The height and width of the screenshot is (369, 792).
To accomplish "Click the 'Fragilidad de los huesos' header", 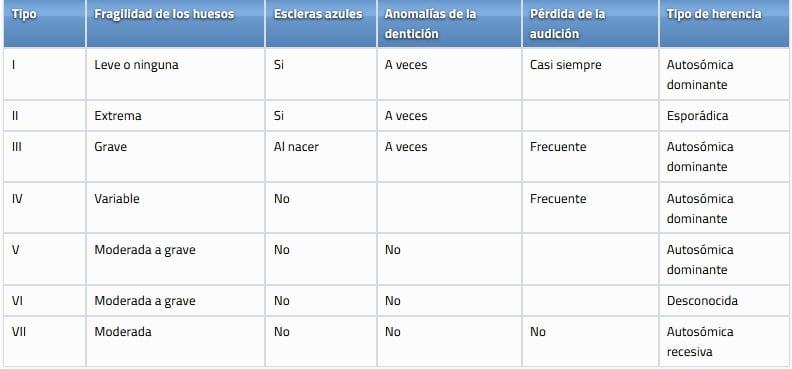I will click(x=164, y=14).
